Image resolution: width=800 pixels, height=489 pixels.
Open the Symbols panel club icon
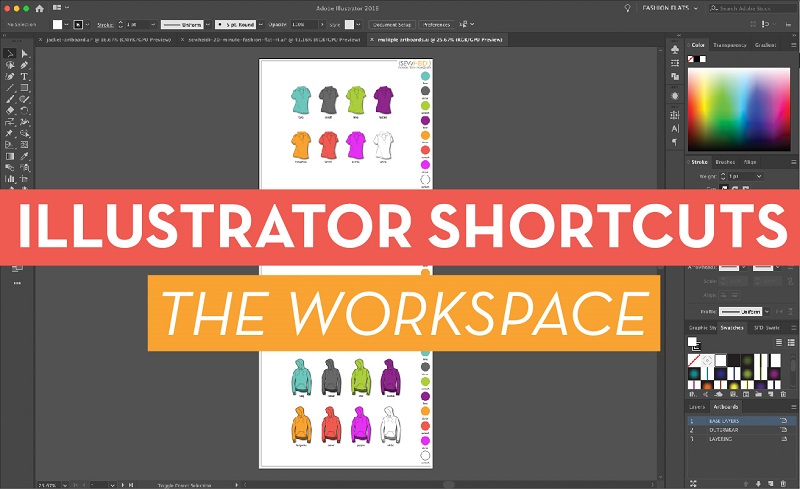(675, 50)
